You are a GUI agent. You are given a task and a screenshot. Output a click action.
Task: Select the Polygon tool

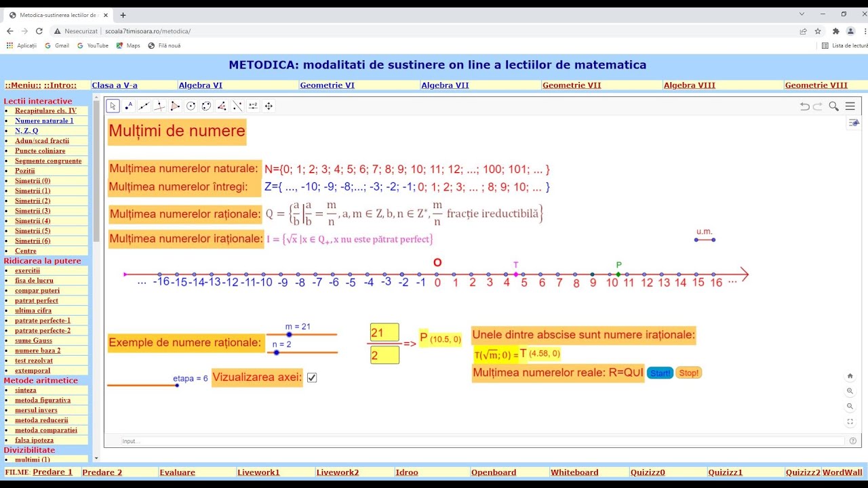click(175, 106)
